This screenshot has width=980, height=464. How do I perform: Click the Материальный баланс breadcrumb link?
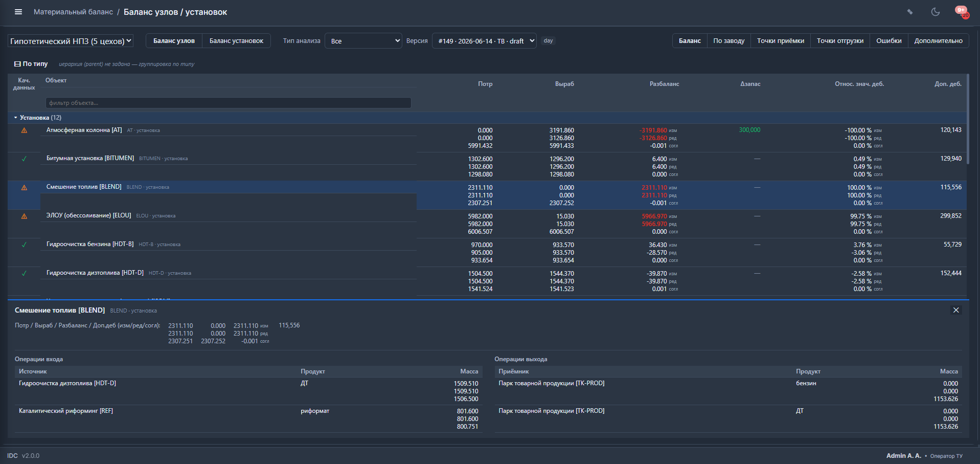[73, 12]
